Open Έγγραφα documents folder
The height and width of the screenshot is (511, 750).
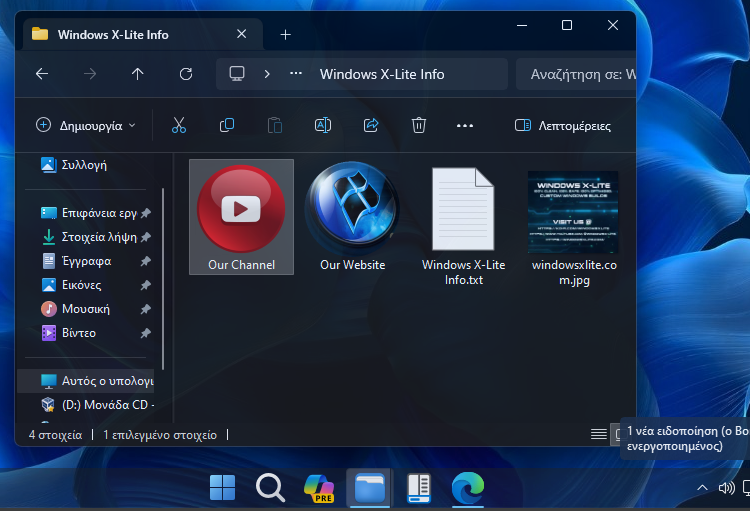[77, 261]
